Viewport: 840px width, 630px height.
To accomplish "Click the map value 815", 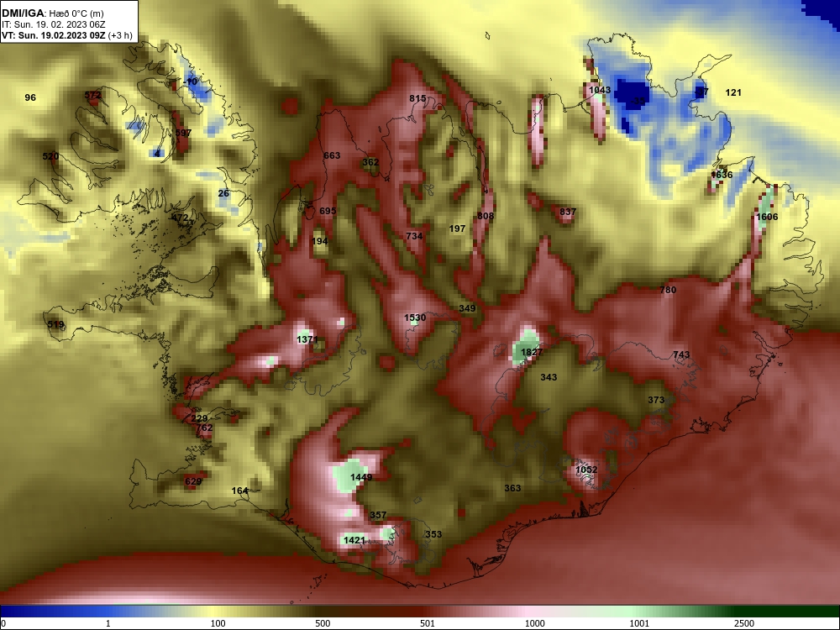I will [x=417, y=98].
